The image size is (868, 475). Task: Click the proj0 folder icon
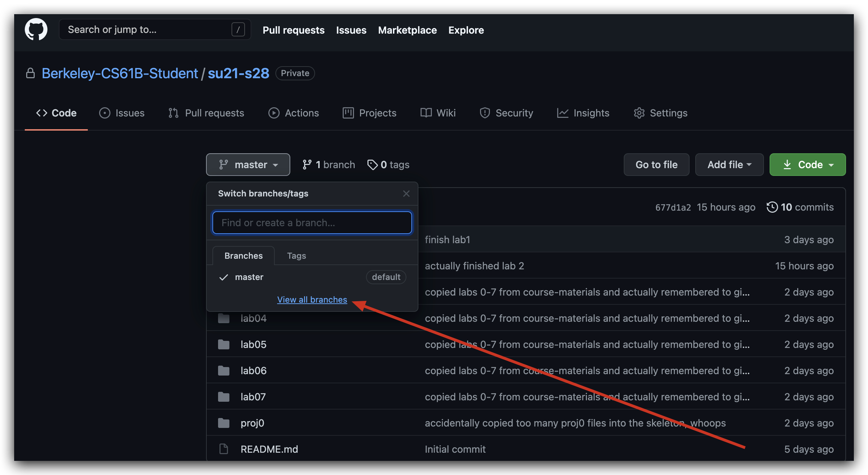224,423
